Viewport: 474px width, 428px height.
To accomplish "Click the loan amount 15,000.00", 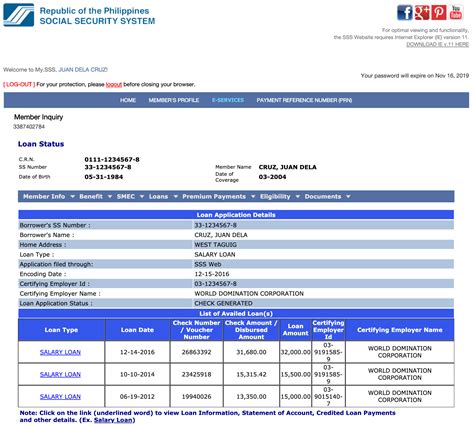I will (296, 397).
